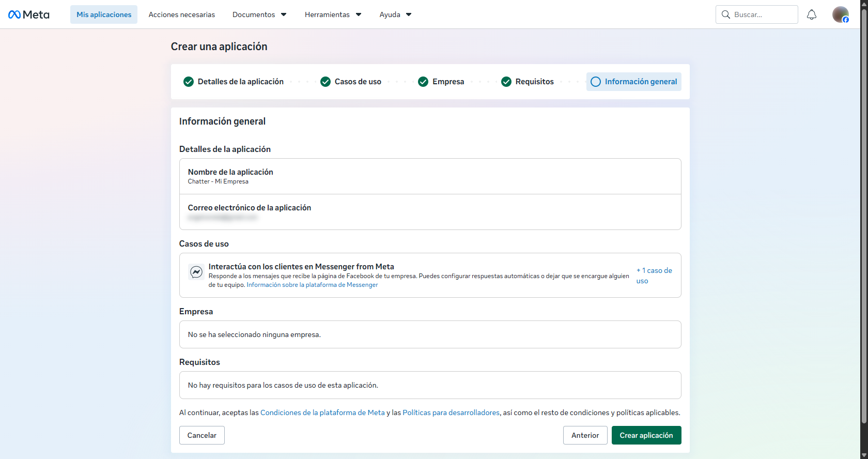Click the Meta logo
This screenshot has width=868, height=459.
pyautogui.click(x=29, y=14)
